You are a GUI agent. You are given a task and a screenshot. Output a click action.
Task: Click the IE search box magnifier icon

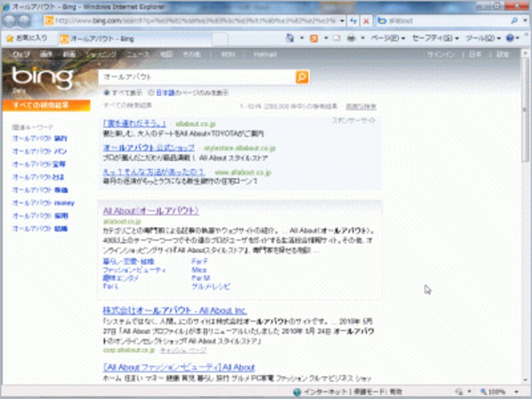(514, 21)
